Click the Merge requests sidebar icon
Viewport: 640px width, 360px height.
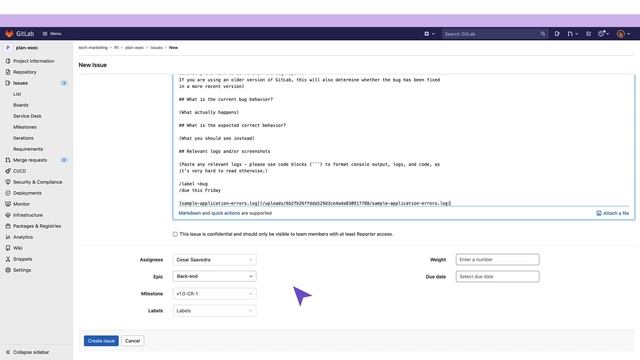tap(8, 160)
